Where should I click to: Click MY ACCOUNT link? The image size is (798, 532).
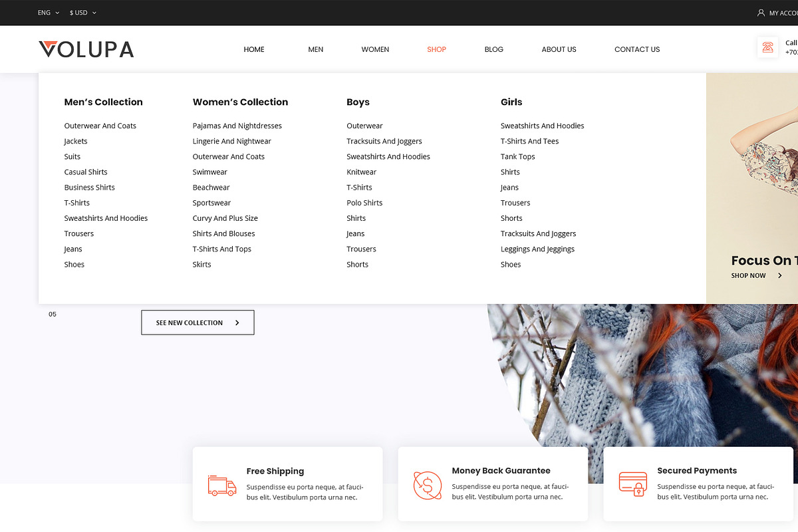coord(783,13)
